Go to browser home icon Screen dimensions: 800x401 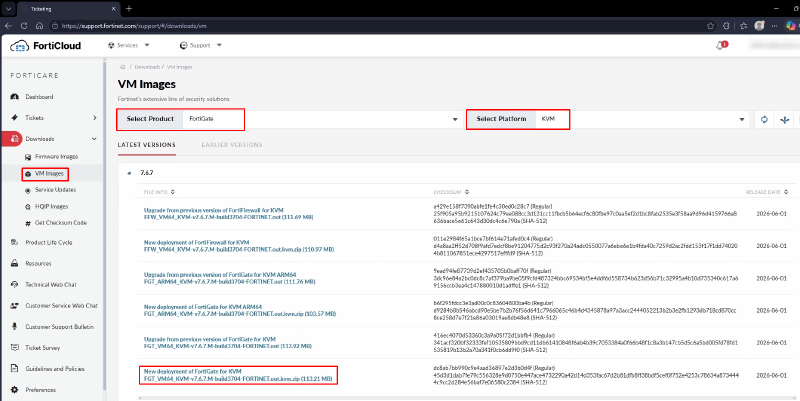tap(39, 26)
